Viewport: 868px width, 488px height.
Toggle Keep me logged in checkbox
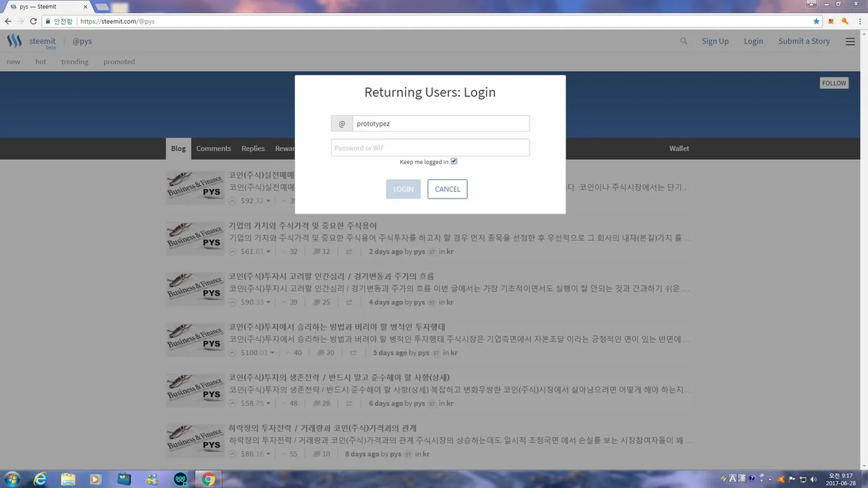coord(454,161)
